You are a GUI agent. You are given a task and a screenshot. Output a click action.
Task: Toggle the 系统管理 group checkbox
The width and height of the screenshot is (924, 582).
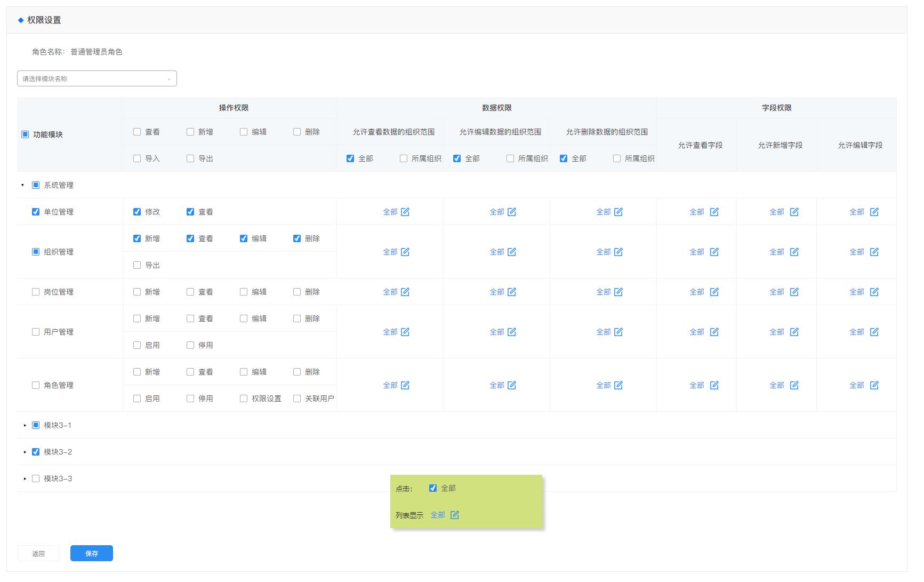pos(36,185)
